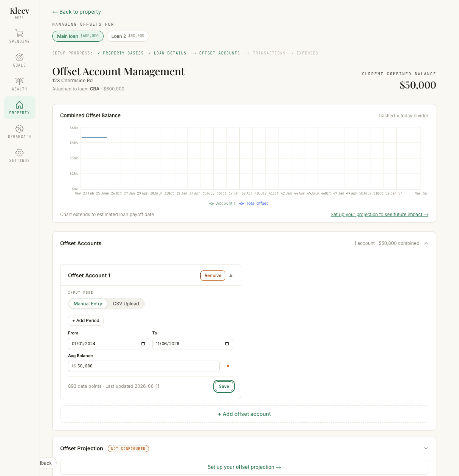Expand the Offset Projection section chevron
Viewport: 459px width, 476px height.
(x=426, y=448)
